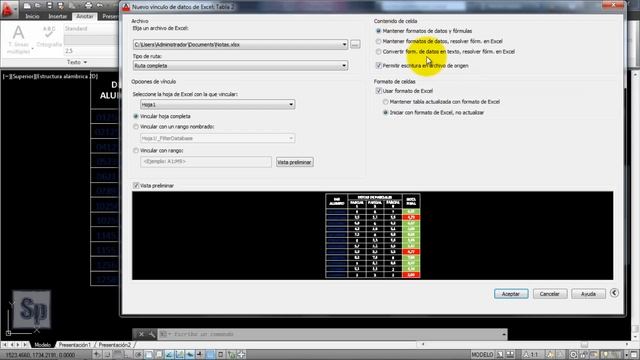Click the Aceptar button
640x360 pixels.
(x=511, y=294)
